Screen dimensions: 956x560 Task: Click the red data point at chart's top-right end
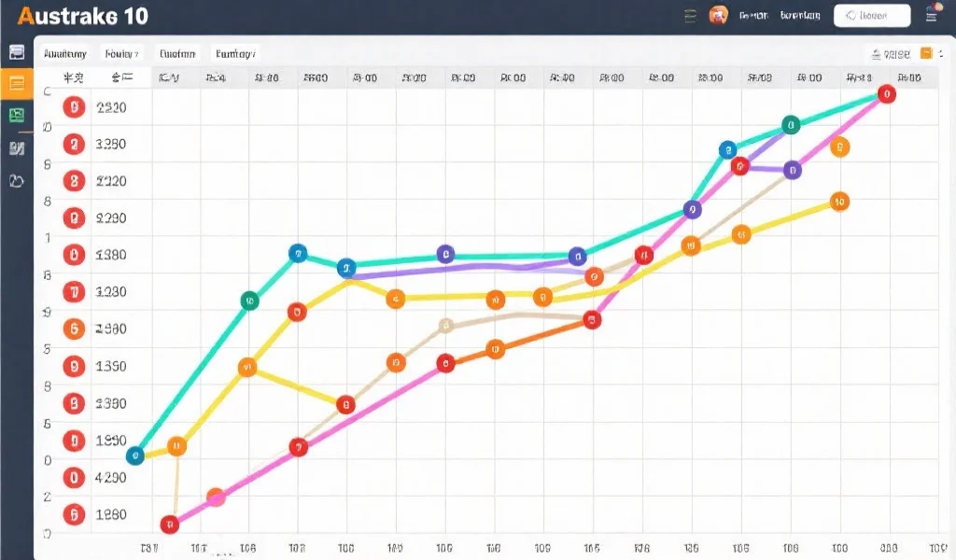pos(886,94)
